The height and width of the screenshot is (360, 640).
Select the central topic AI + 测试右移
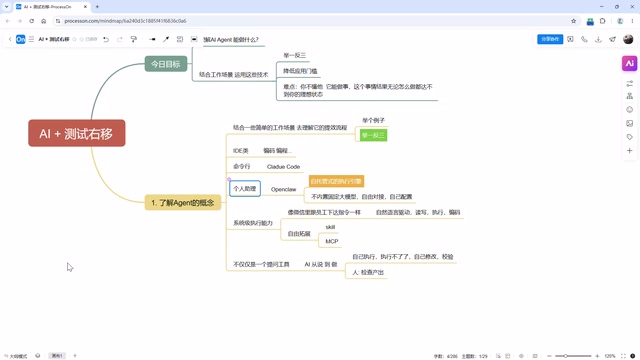point(77,133)
